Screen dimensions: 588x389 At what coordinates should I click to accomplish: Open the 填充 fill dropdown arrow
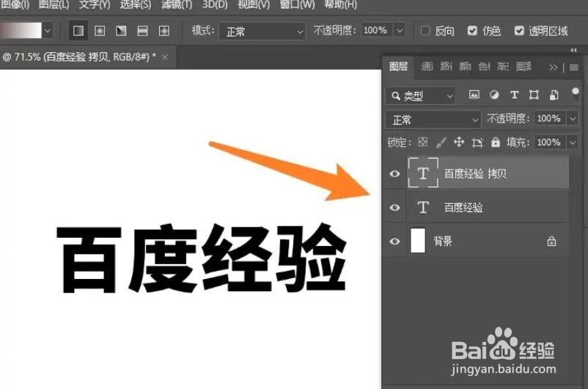pyautogui.click(x=573, y=142)
